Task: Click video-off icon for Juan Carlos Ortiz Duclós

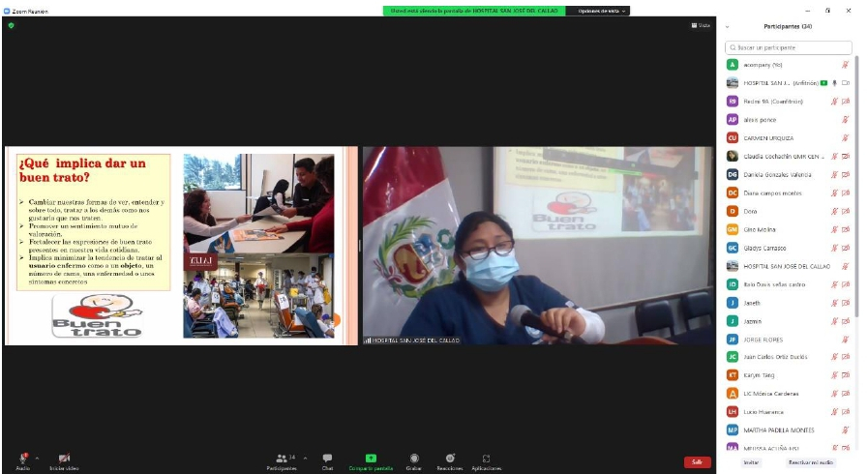Action: [x=846, y=357]
